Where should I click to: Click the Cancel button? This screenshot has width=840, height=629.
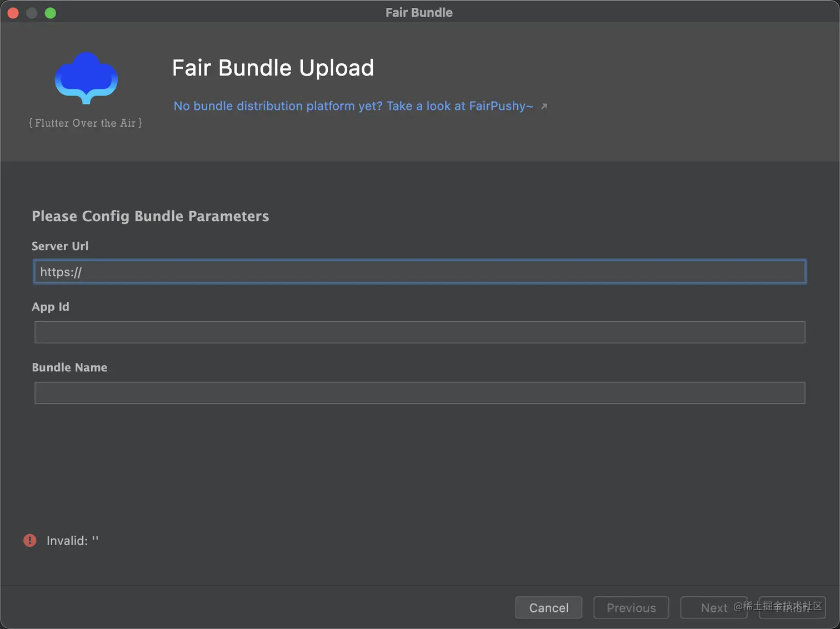pyautogui.click(x=549, y=607)
